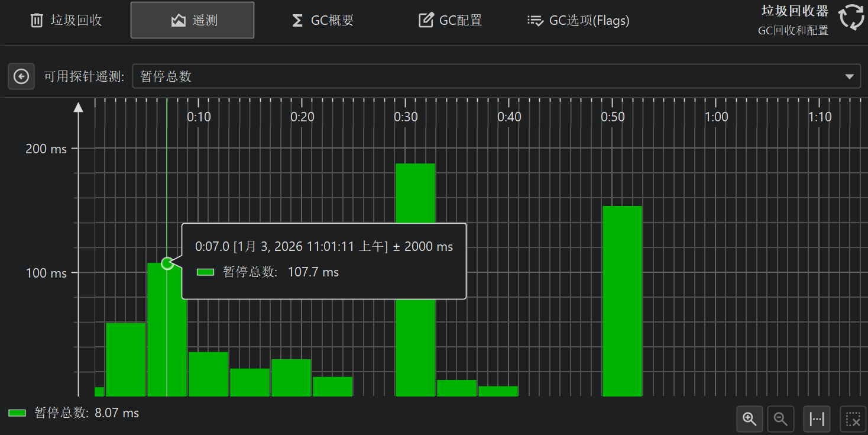The width and height of the screenshot is (868, 435).
Task: Zoom out using the magnifier minus icon
Action: point(780,419)
